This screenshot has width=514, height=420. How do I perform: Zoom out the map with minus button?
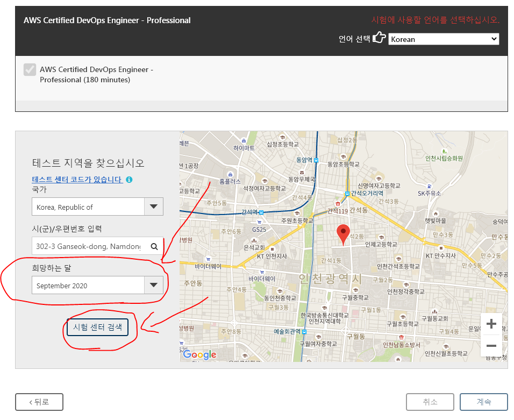[491, 346]
